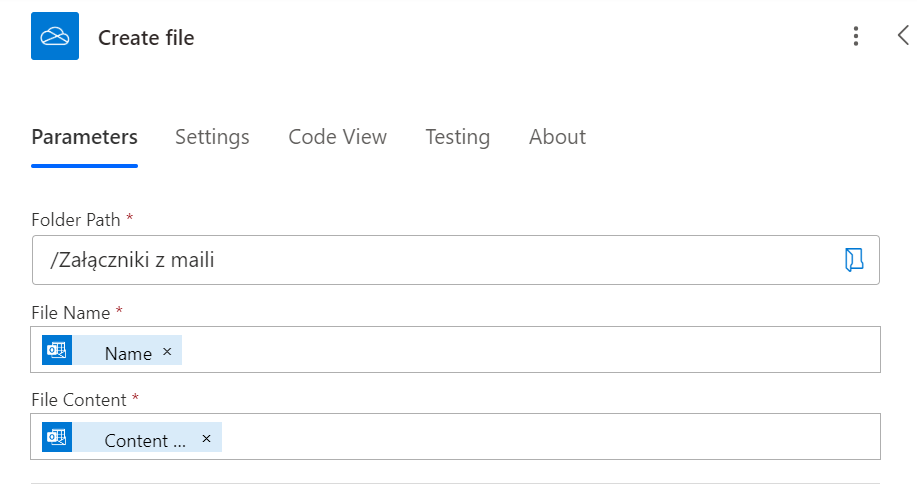Image resolution: width=917 pixels, height=494 pixels.
Task: Click the OneDrive connector icon in header
Action: [x=55, y=37]
